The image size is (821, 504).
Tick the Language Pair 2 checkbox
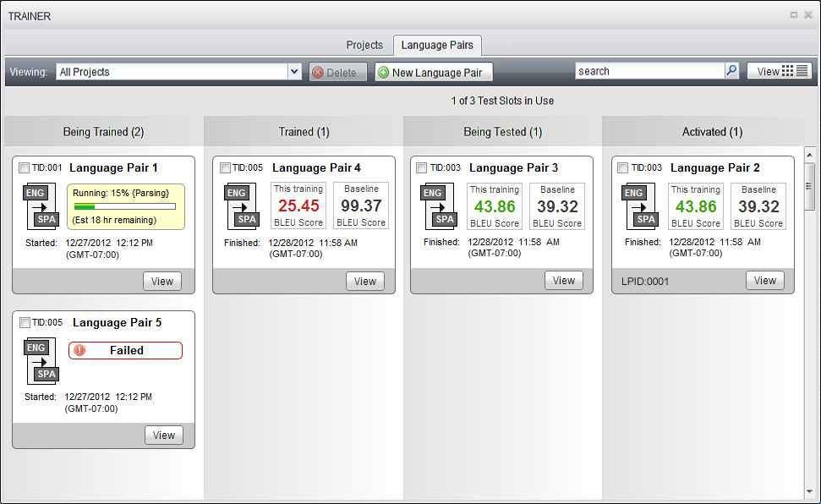click(x=623, y=168)
